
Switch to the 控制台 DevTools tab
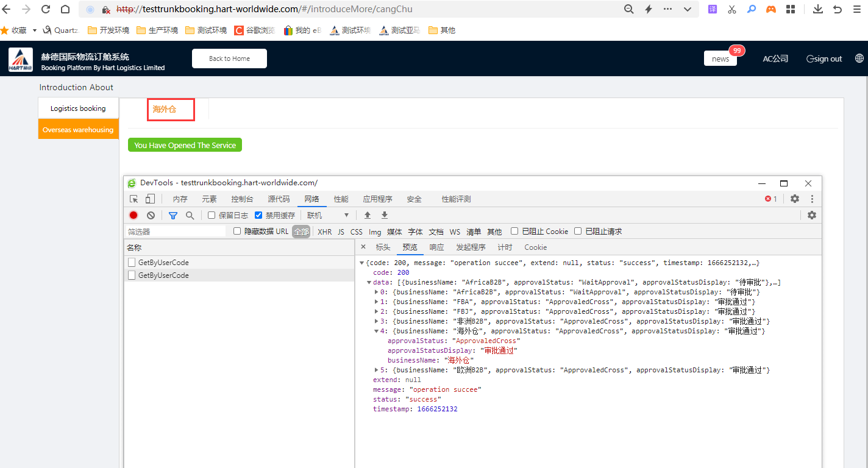pyautogui.click(x=242, y=199)
